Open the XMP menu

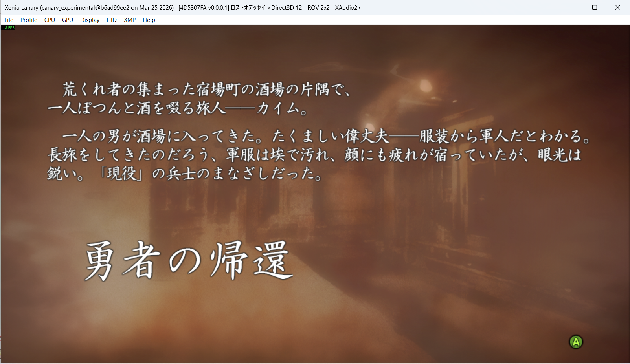[x=130, y=20]
